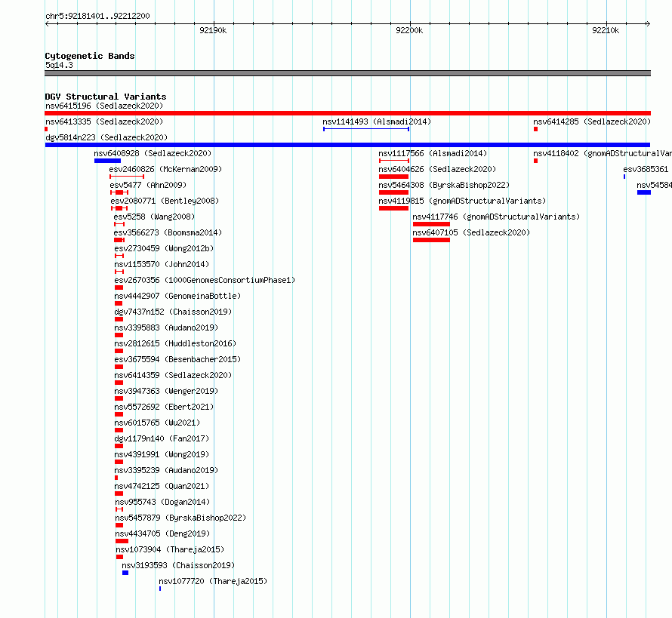
Task: Open nsv1073904 (Thareja2015) label
Action: [170, 549]
